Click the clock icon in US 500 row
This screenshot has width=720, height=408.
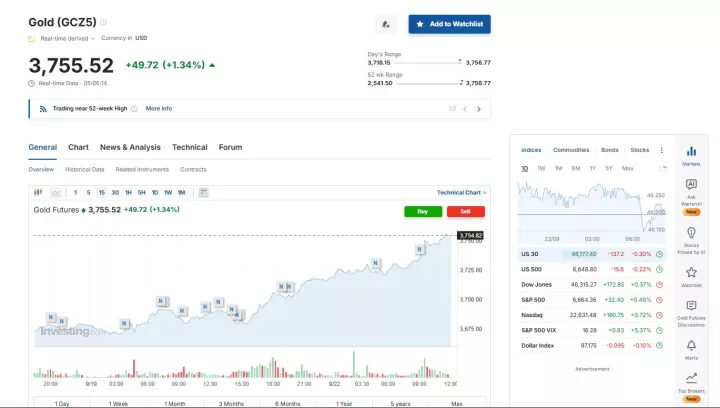tap(659, 269)
